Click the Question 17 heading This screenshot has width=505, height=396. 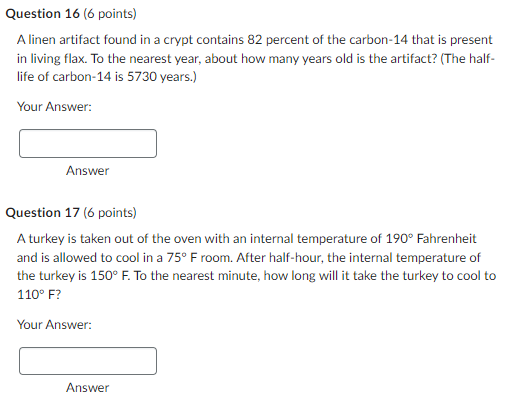coord(43,213)
